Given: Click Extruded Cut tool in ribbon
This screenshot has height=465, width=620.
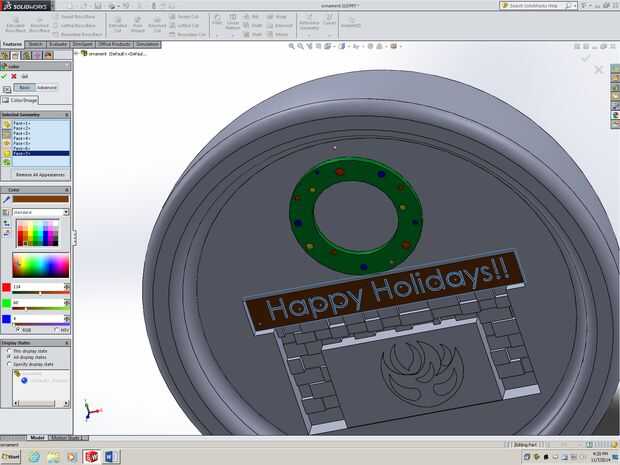Looking at the screenshot, I should [117, 24].
